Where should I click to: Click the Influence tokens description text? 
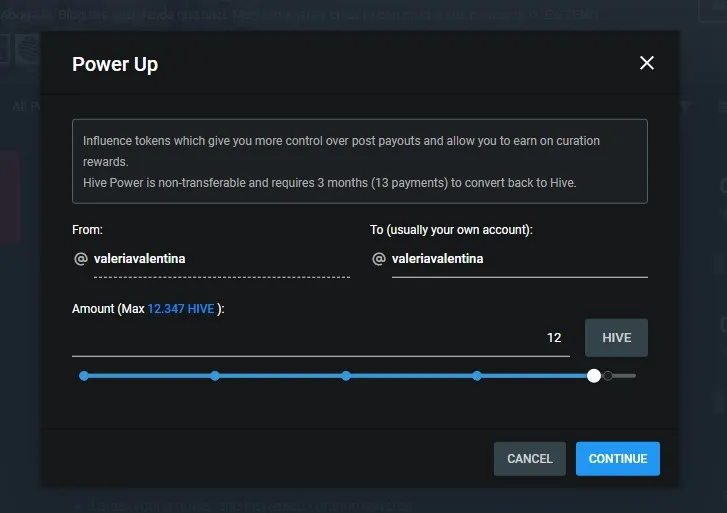tap(341, 151)
